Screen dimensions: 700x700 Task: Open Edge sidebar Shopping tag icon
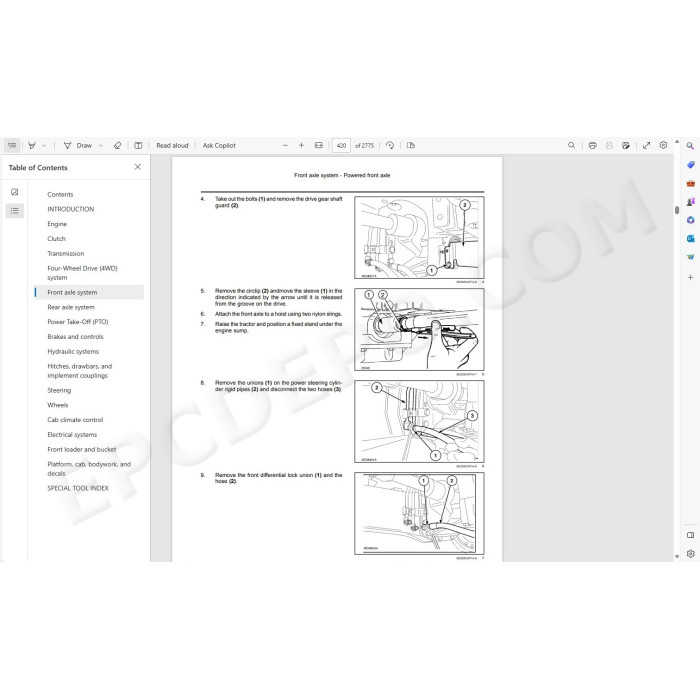click(690, 165)
